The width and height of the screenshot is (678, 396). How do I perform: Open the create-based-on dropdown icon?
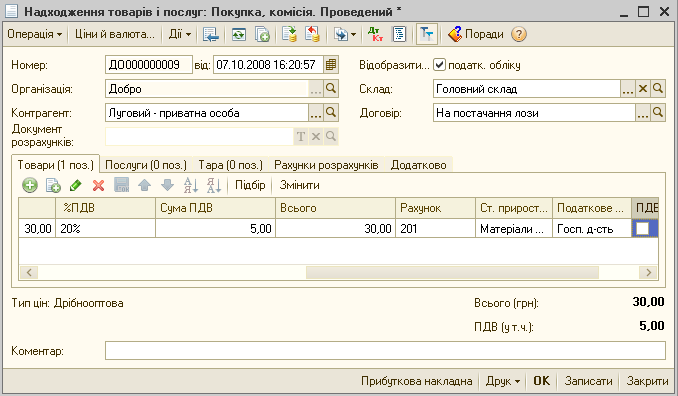point(345,34)
